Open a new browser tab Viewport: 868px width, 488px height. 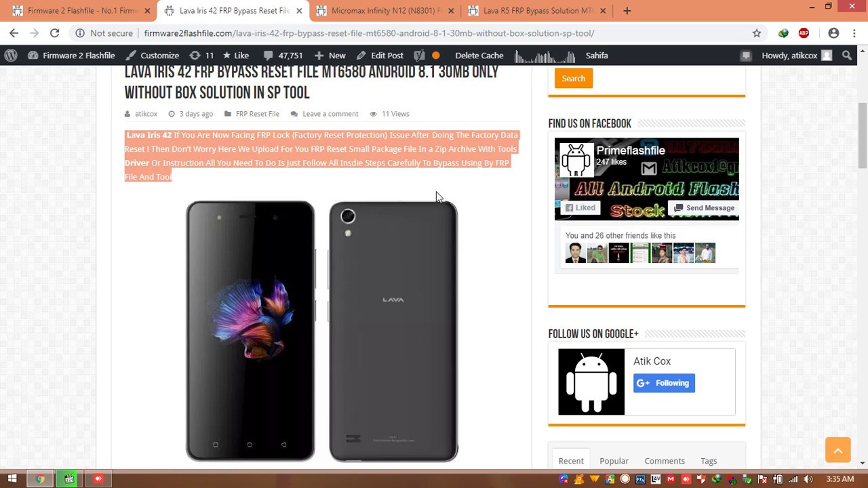(627, 11)
